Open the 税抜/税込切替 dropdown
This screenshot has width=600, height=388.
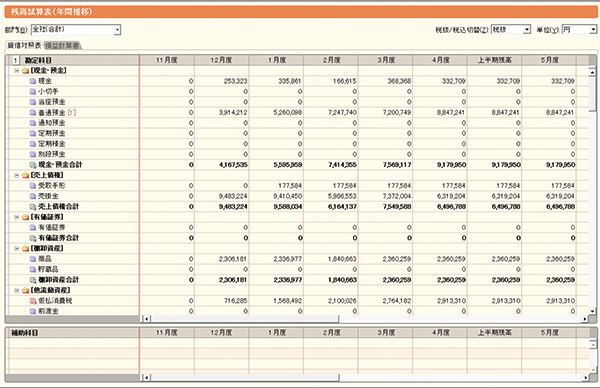510,29
